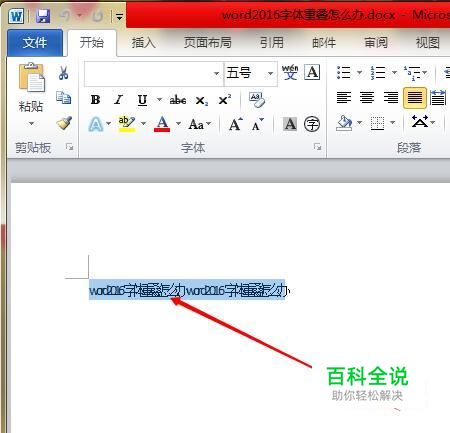Open the text effects dropdown arrow
Viewport: 450px width, 433px height.
[109, 124]
